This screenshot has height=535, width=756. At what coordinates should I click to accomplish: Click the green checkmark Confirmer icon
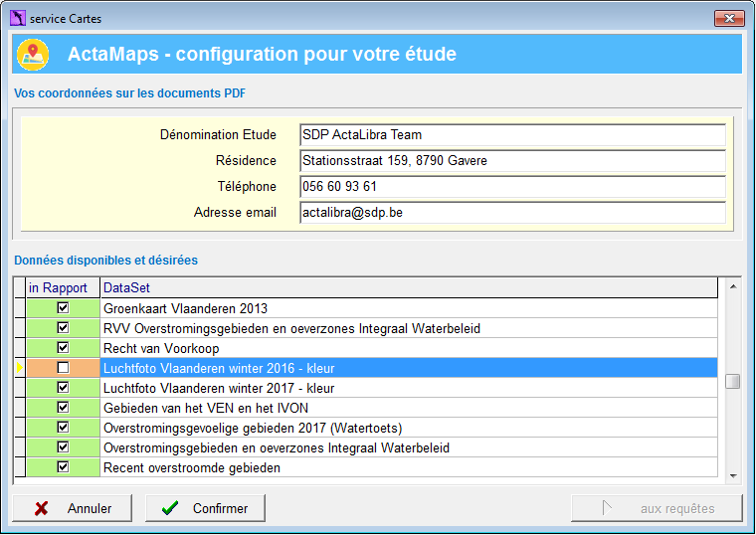pyautogui.click(x=170, y=508)
